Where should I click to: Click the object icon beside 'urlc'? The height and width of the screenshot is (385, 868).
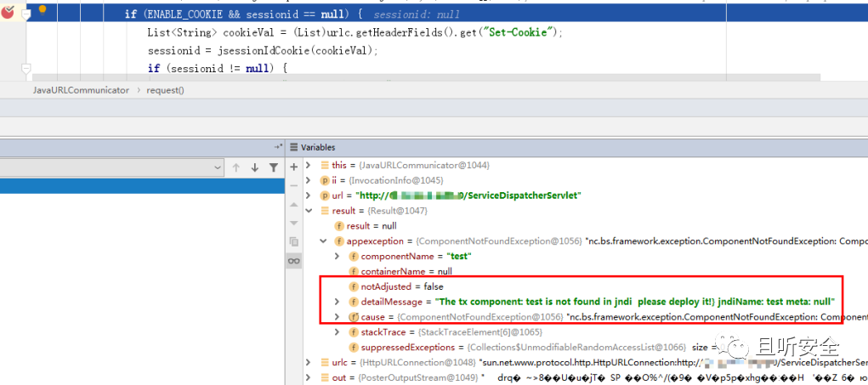(325, 362)
